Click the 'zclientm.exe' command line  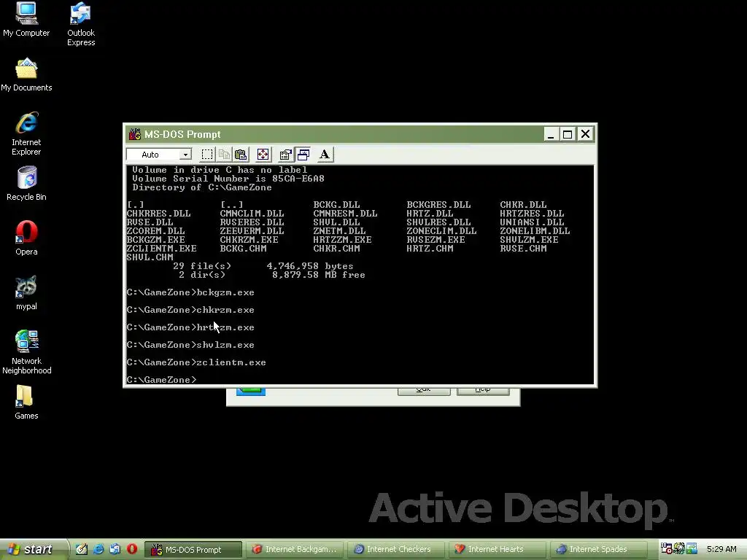point(196,362)
